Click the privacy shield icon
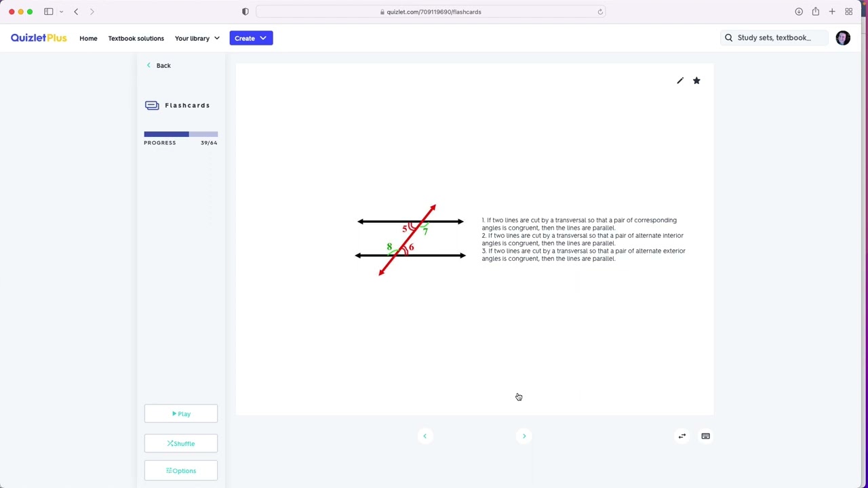This screenshot has height=488, width=868. [x=245, y=12]
